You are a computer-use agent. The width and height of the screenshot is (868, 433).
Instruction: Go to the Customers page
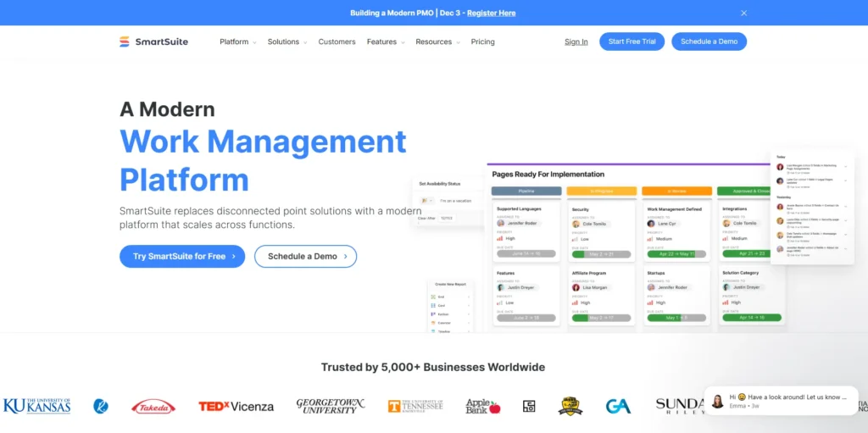click(337, 42)
